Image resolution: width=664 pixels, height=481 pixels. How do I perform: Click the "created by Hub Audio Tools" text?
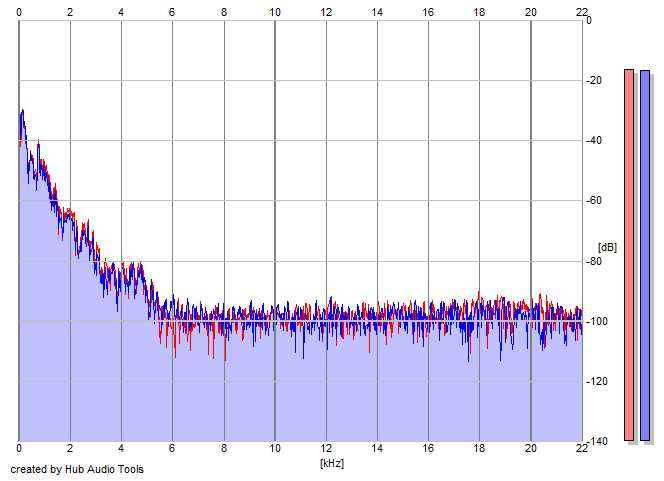point(77,469)
